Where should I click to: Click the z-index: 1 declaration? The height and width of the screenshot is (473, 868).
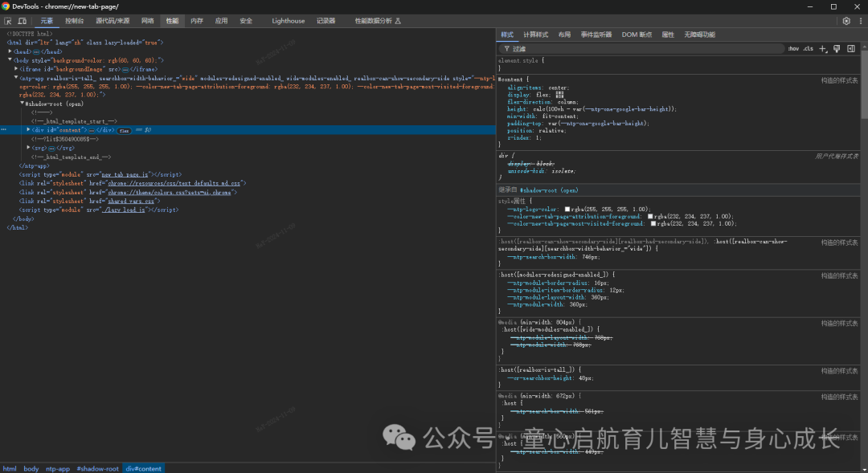[x=524, y=138]
